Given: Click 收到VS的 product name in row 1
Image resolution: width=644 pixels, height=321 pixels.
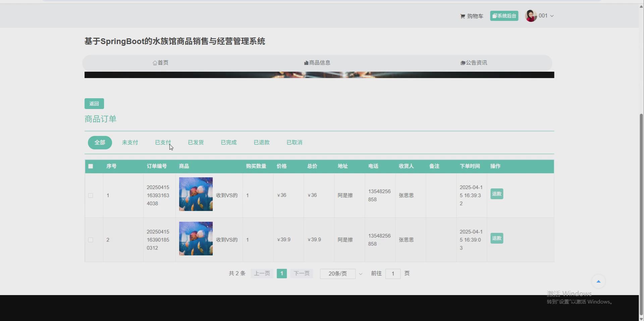Looking at the screenshot, I should tap(227, 195).
